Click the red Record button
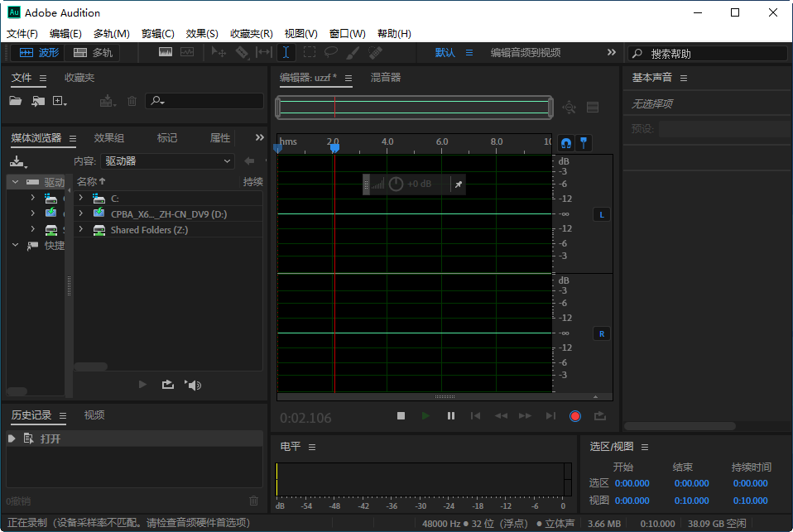793x532 pixels. [x=575, y=415]
